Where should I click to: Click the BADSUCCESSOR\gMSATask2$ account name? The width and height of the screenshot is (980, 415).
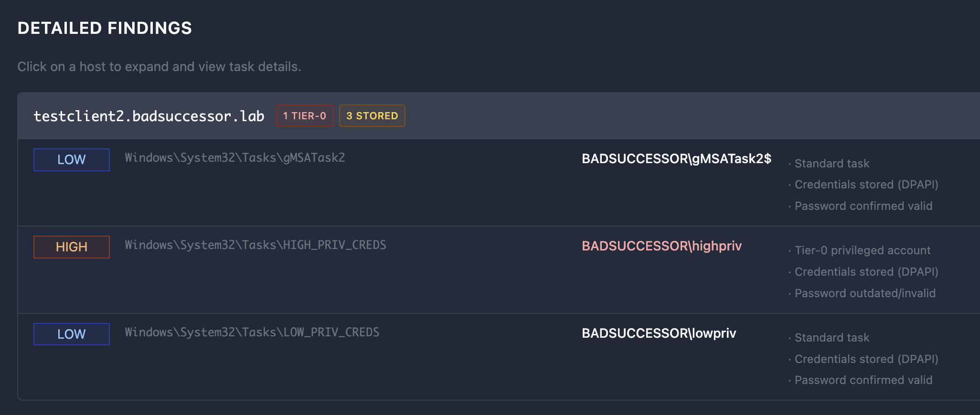(676, 159)
